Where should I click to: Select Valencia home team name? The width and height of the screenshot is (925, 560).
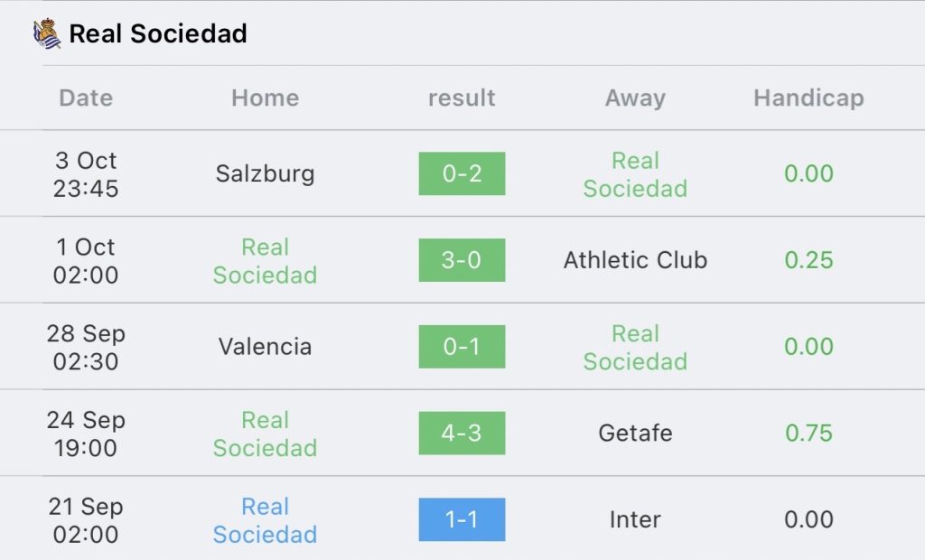coord(265,346)
